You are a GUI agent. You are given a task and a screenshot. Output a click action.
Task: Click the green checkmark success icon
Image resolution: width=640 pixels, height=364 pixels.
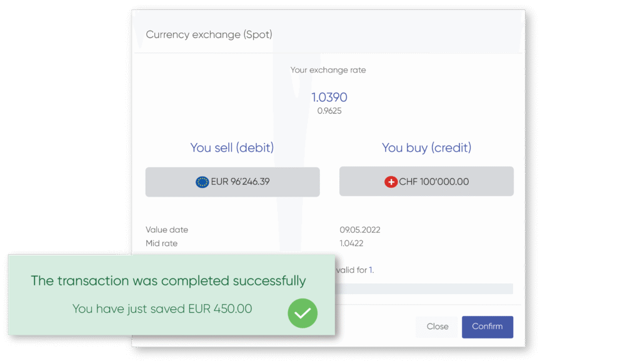(302, 313)
